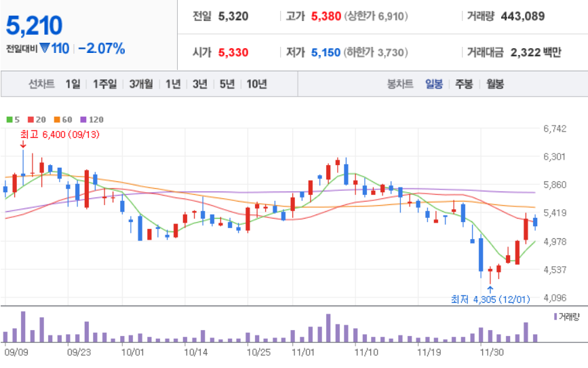Click the 09/23 date axis label
This screenshot has width=588, height=368.
coord(79,352)
